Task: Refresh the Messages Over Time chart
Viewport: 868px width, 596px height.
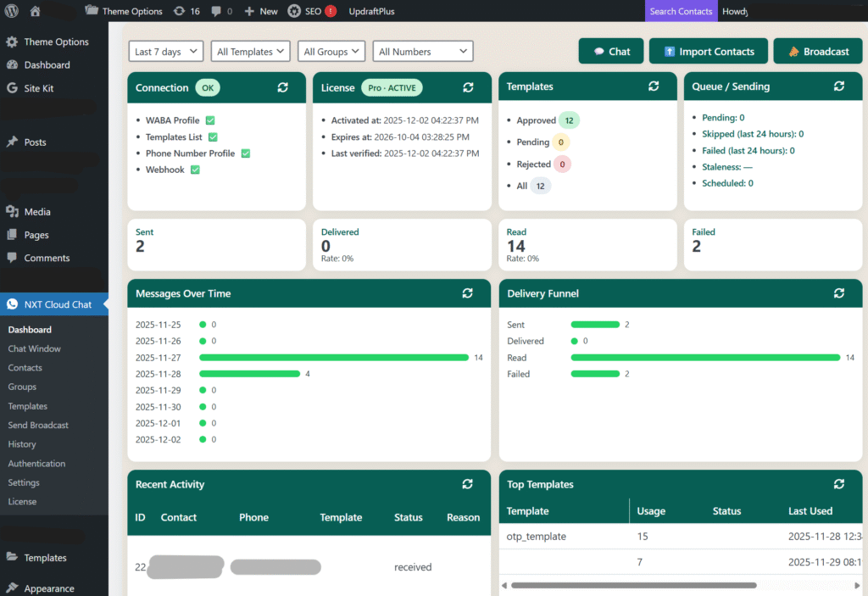Action: (x=468, y=293)
